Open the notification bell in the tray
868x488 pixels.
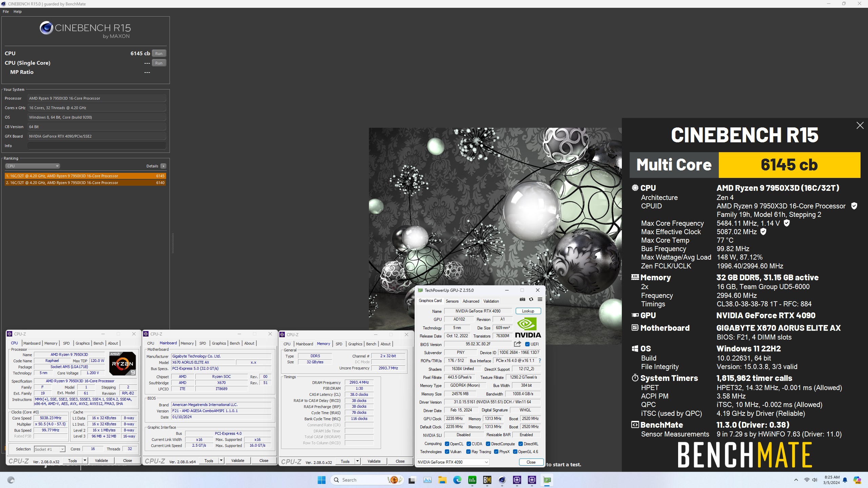click(845, 480)
